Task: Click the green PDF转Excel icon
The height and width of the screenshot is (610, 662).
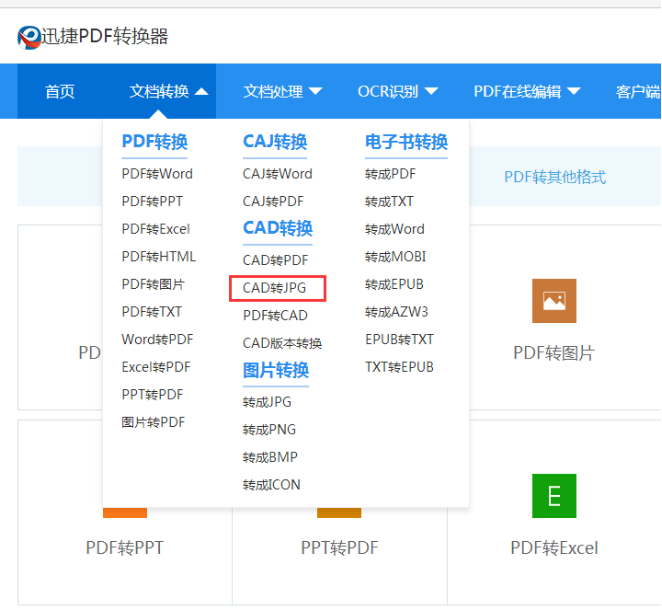Action: tap(553, 496)
